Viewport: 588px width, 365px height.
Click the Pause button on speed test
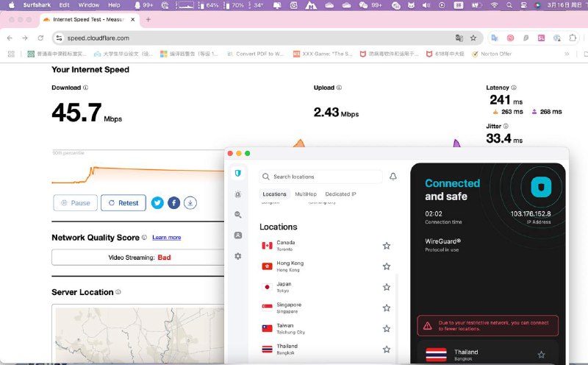[x=76, y=203]
